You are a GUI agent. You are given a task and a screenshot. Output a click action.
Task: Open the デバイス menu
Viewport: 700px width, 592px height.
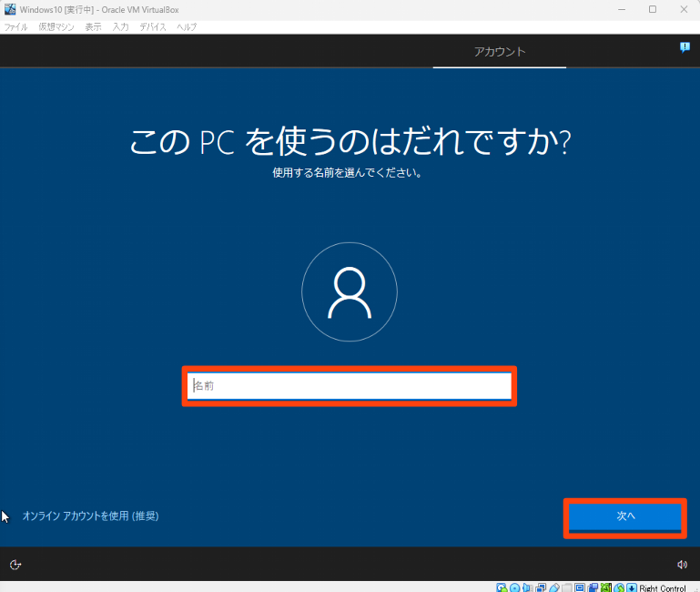click(x=153, y=26)
